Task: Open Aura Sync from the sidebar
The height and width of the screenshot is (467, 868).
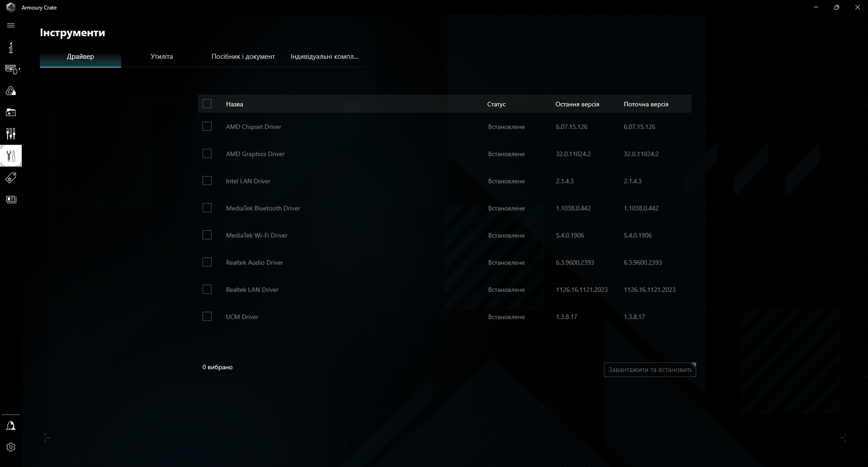Action: (11, 91)
